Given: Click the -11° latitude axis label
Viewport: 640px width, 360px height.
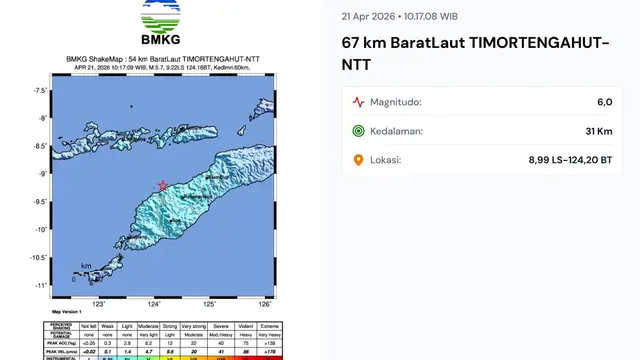Looking at the screenshot, I should (x=42, y=285).
